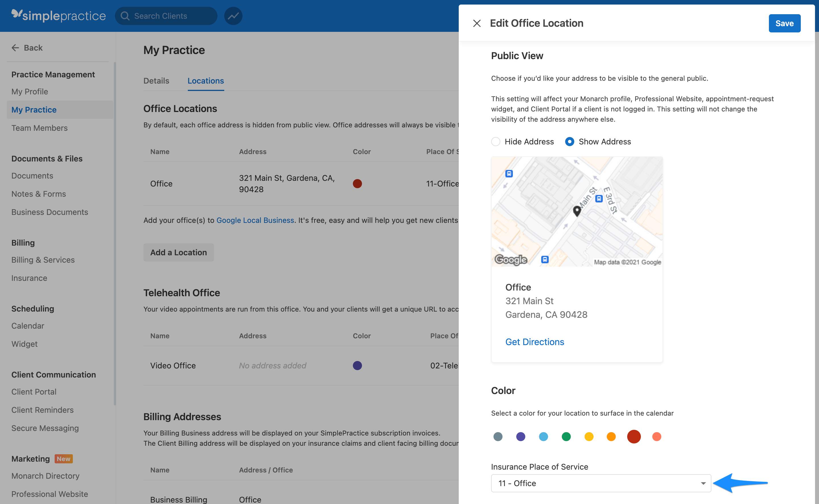Switch to the Locations tab
The width and height of the screenshot is (819, 504).
coord(205,81)
